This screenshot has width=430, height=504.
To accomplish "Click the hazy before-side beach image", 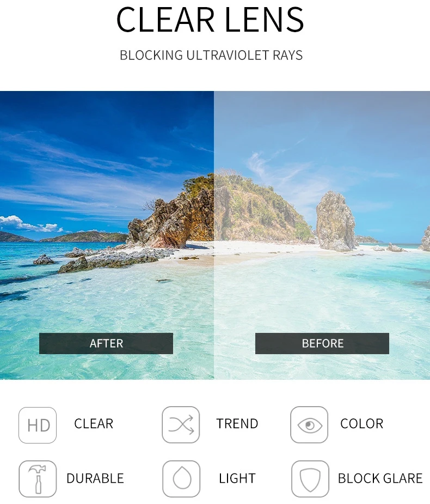I will point(322,235).
